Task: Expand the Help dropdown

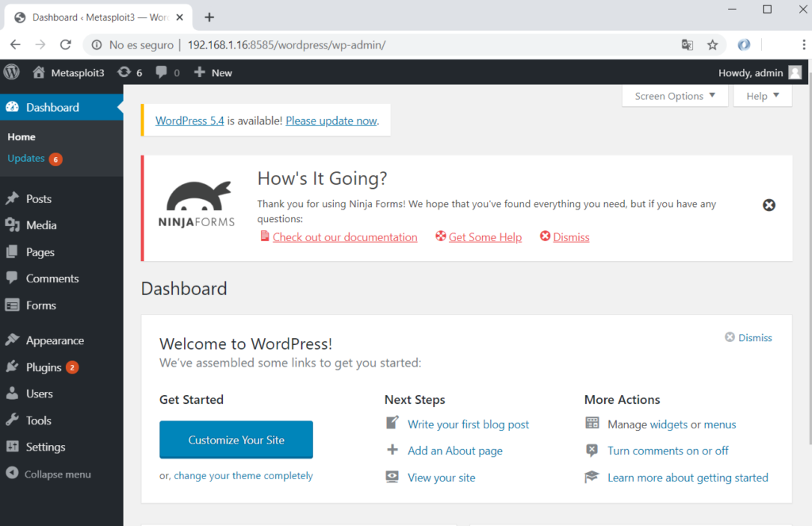Action: point(762,96)
